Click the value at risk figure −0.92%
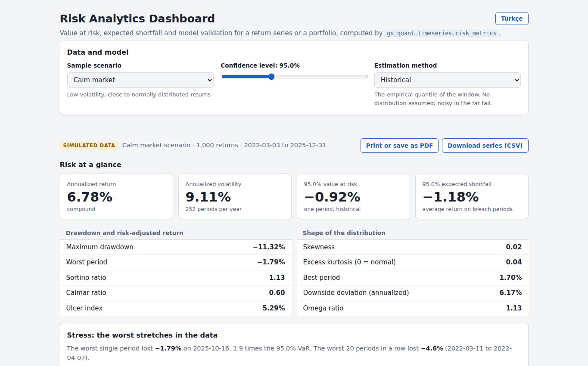588x366 pixels. click(x=332, y=197)
